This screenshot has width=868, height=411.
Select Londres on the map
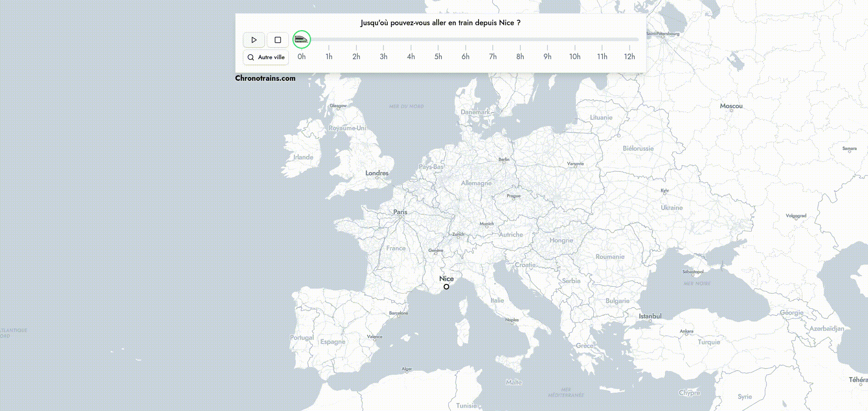point(377,173)
